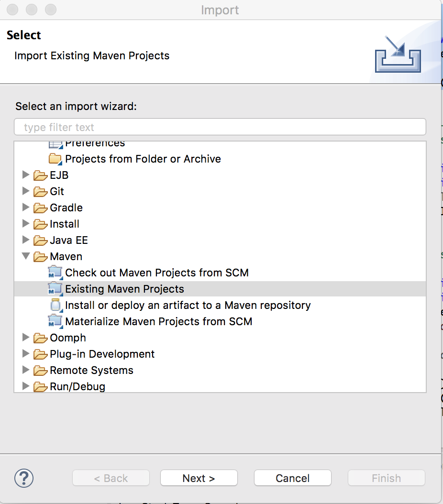This screenshot has width=443, height=504.
Task: Click the Existing Maven Projects wizard icon
Action: 55,289
